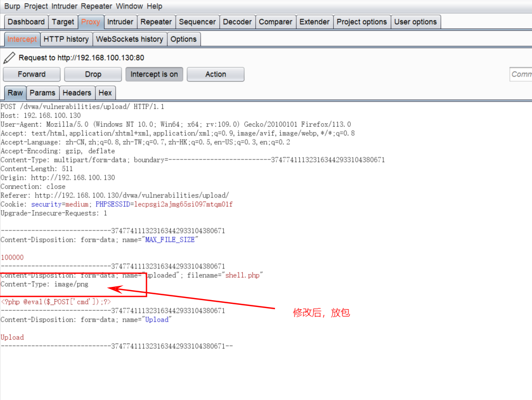The image size is (532, 400).
Task: Click the shell.php filename value
Action: pyautogui.click(x=243, y=275)
